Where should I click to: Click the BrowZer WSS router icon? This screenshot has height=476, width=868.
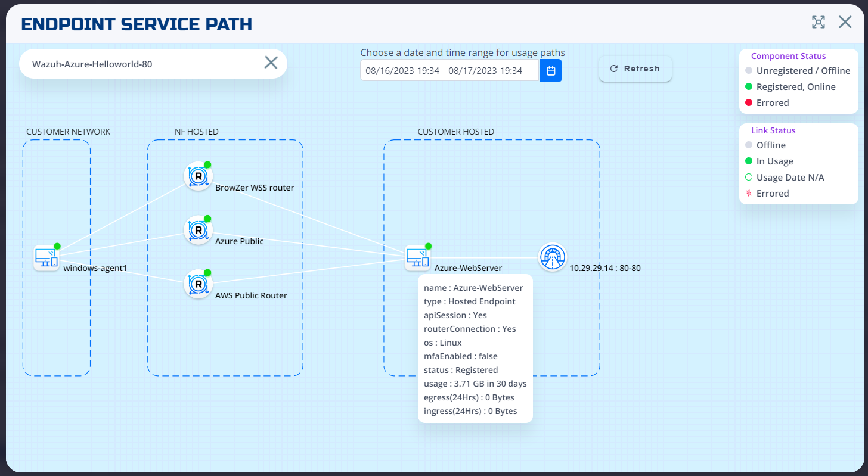pyautogui.click(x=198, y=176)
